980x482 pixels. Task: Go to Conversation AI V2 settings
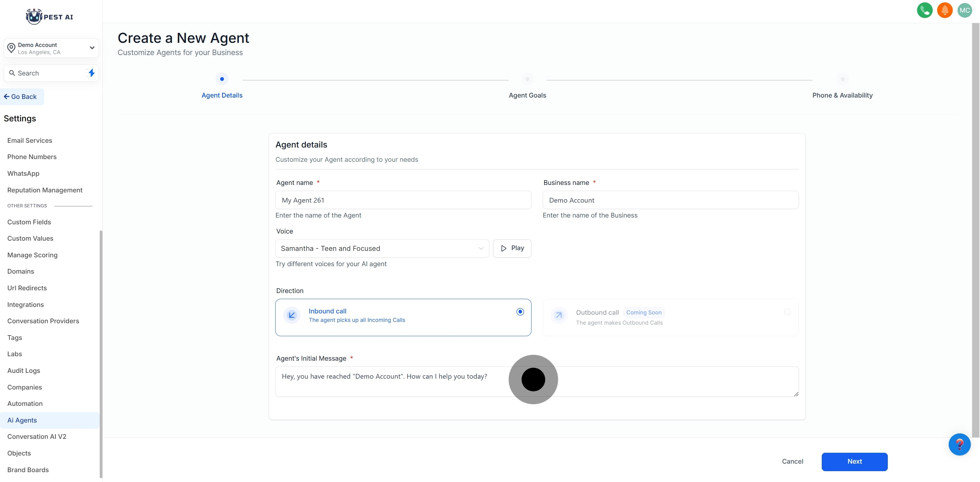tap(37, 436)
